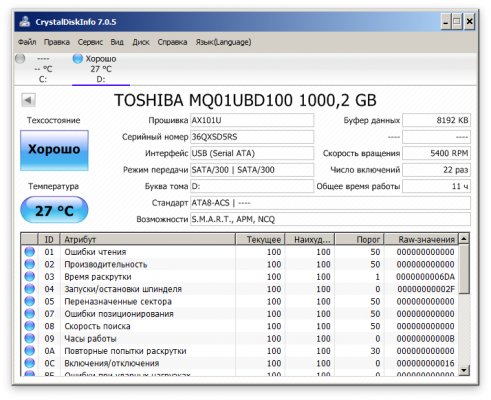Click the CrystalDiskInfo title bar icon

[24, 22]
